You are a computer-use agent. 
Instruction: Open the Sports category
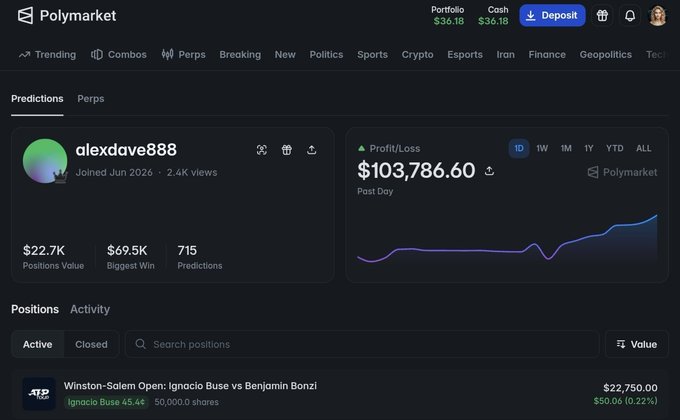[373, 55]
